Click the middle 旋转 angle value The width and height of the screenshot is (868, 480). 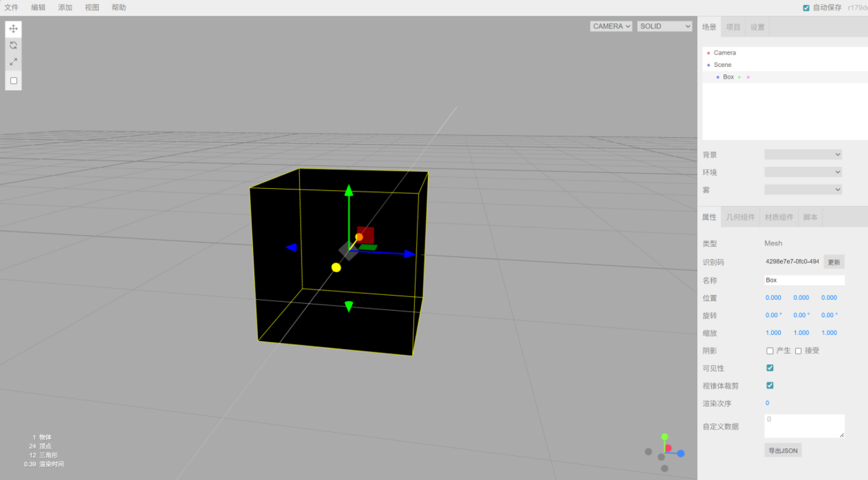tap(802, 316)
